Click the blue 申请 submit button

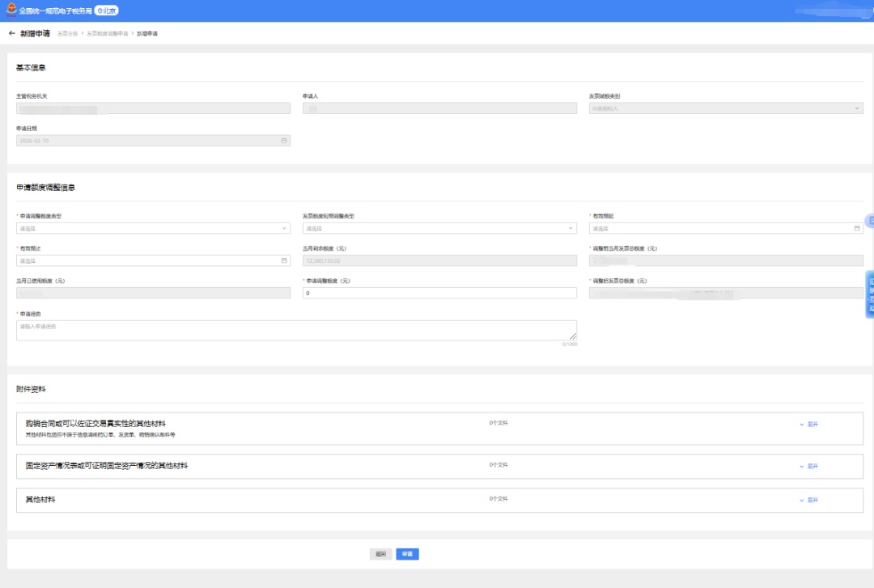(x=407, y=554)
